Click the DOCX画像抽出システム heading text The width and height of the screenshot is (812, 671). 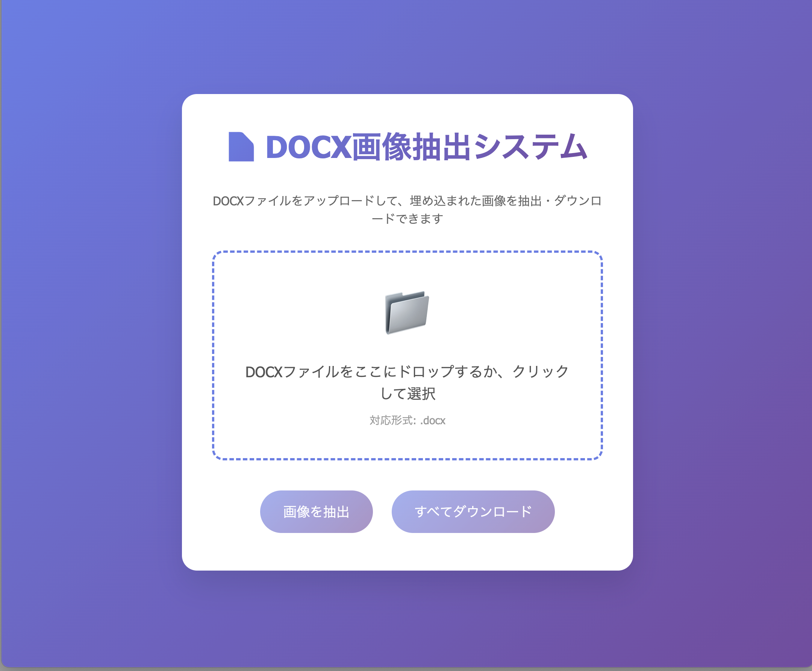coord(426,147)
